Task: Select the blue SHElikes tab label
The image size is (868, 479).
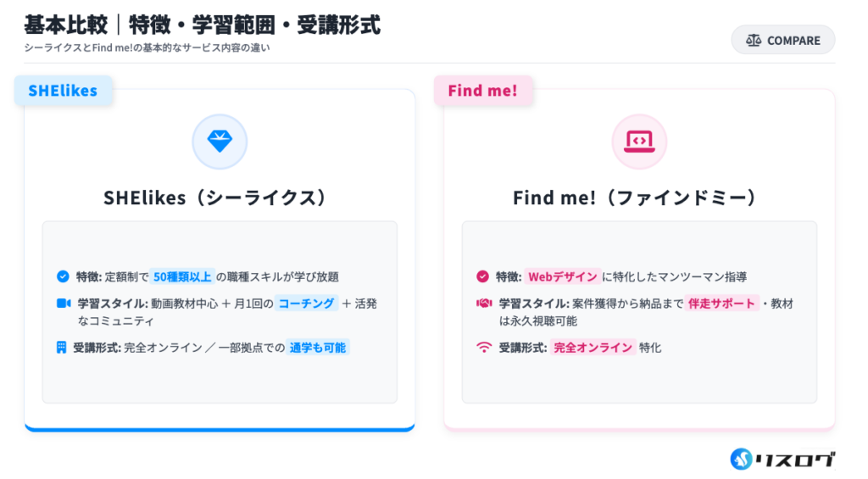Action: coord(63,91)
